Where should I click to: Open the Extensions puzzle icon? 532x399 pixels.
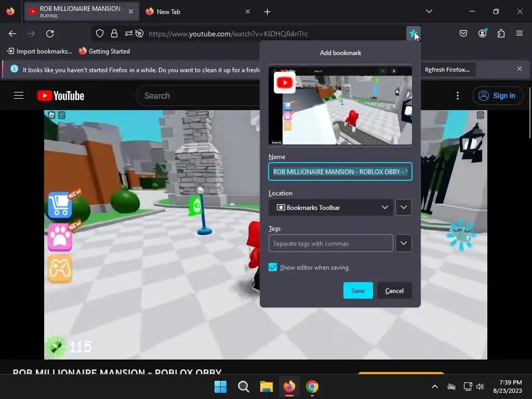pos(501,33)
